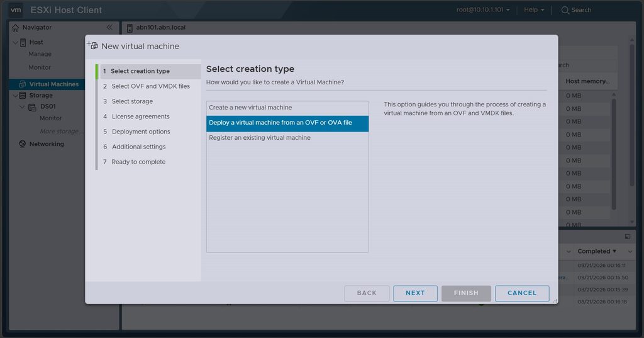The height and width of the screenshot is (338, 644).
Task: Click the abn101.abn.local host icon
Action: [x=130, y=28]
